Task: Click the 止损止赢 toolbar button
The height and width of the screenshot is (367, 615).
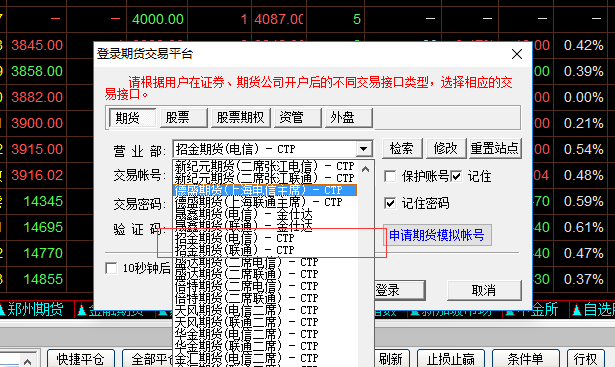Action: click(451, 359)
